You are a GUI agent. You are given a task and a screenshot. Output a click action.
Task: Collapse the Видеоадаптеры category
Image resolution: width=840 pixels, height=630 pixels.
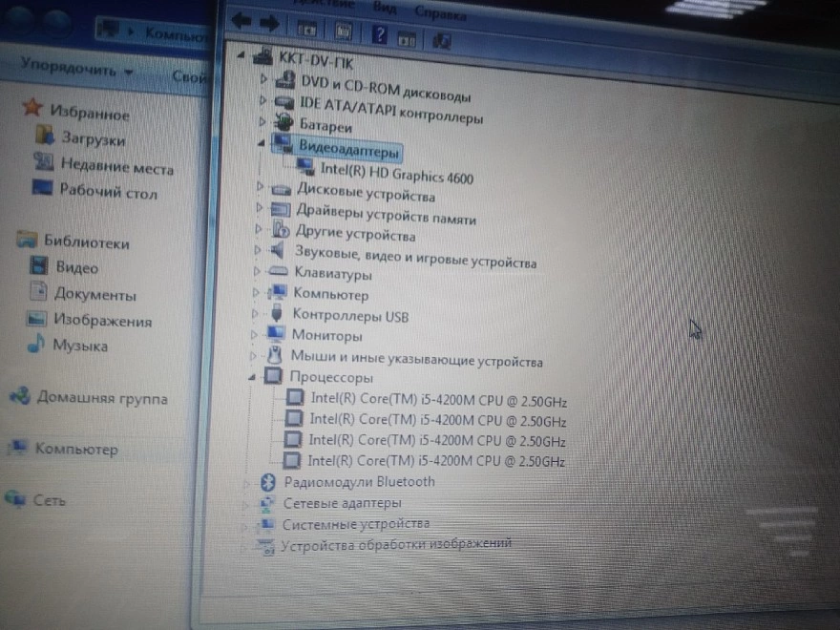click(x=261, y=142)
